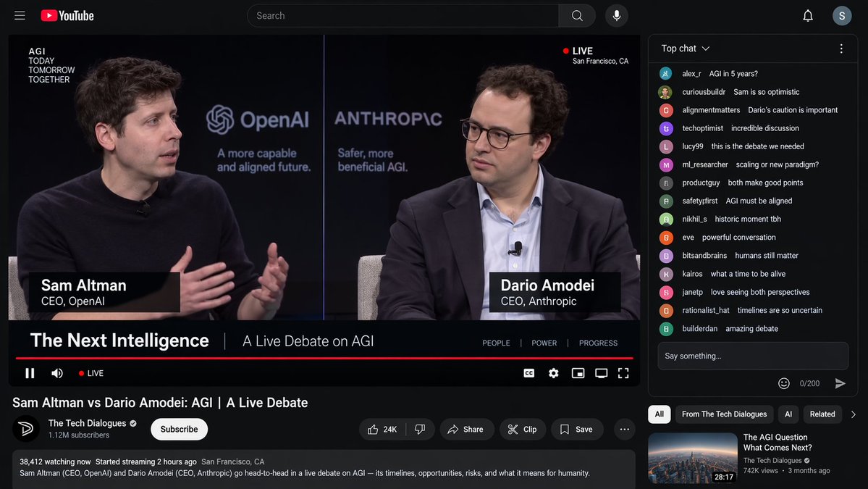Pause the live stream

pyautogui.click(x=30, y=373)
